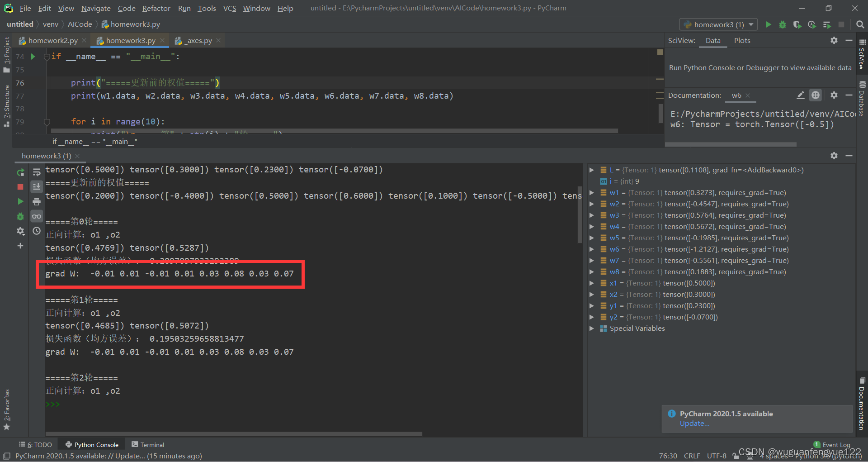Screen dimensions: 868x462
Task: Execute current statement in console
Action: pyautogui.click(x=20, y=201)
